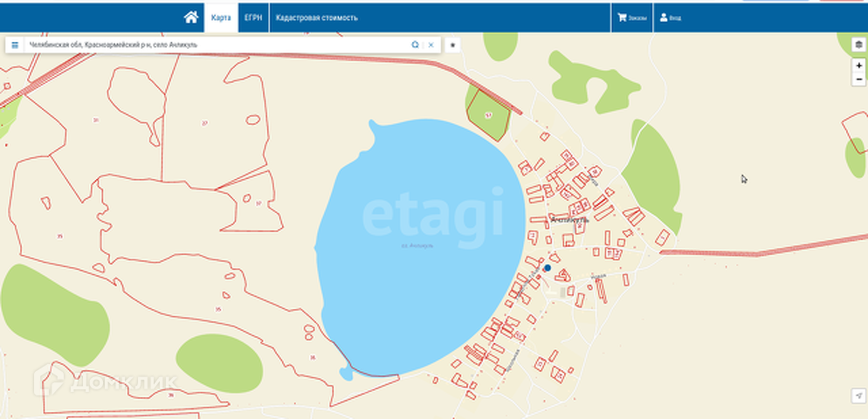Zoom out the map with minus
The width and height of the screenshot is (868, 419).
coord(858,79)
